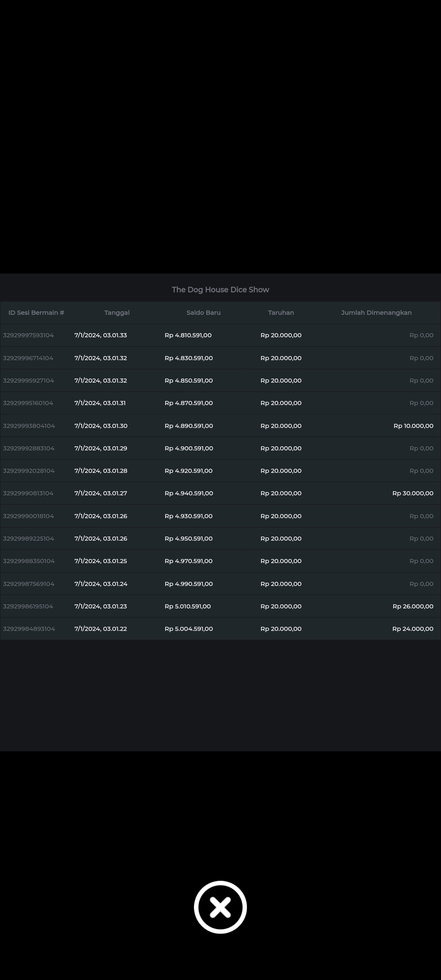Screen dimensions: 441x980
Task: Select the Rp 30.000,00 winning amount
Action: tap(412, 493)
